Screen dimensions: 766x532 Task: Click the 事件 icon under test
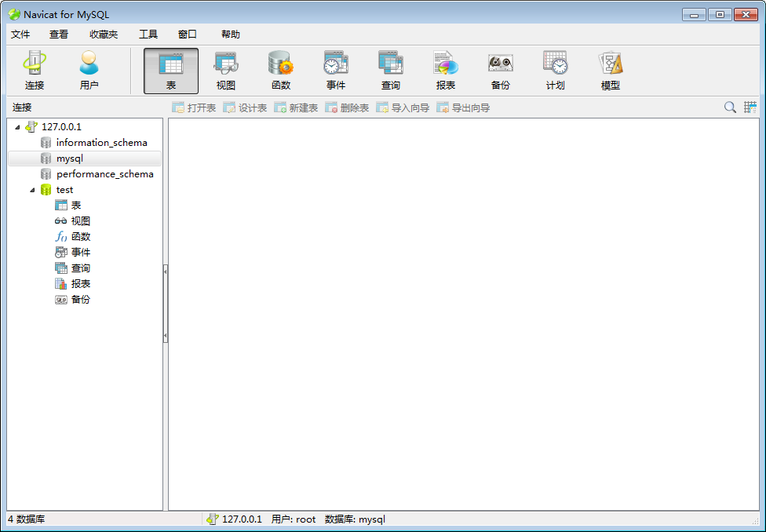pyautogui.click(x=61, y=252)
